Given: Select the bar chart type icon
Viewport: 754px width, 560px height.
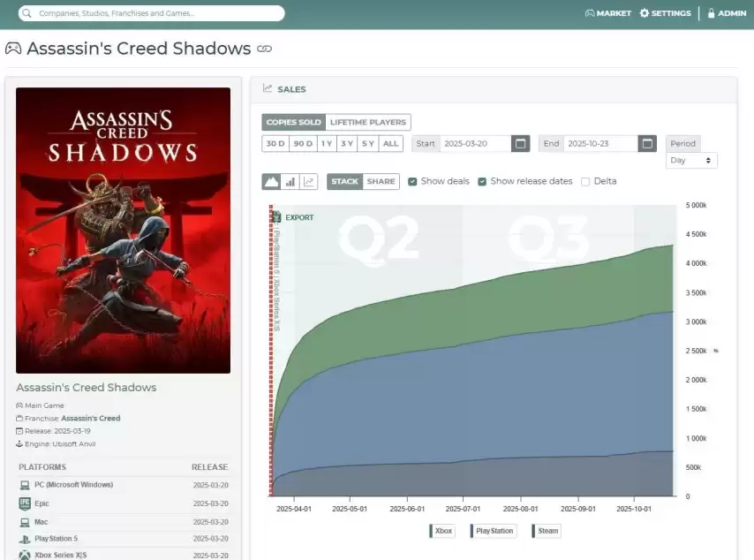Looking at the screenshot, I should coord(290,181).
